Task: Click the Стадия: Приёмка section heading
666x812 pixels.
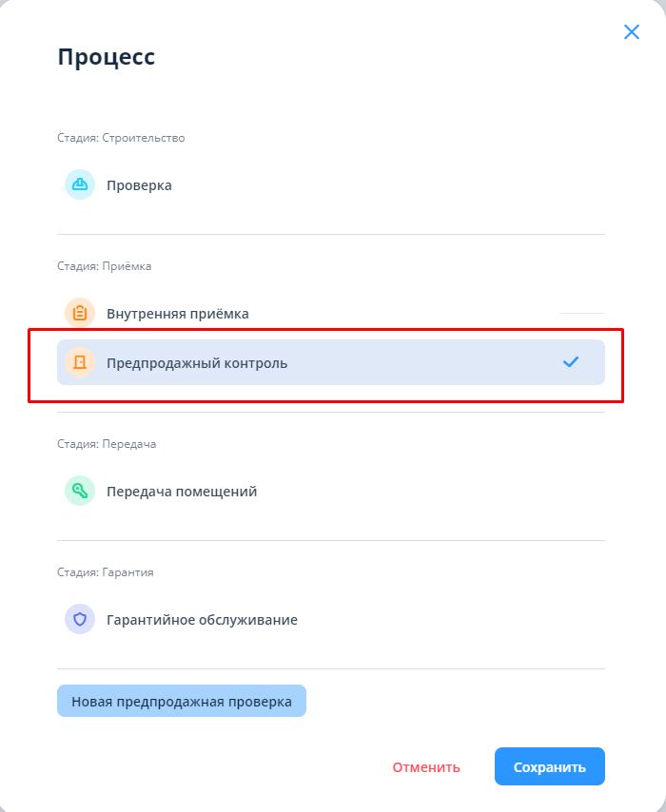Action: (105, 266)
